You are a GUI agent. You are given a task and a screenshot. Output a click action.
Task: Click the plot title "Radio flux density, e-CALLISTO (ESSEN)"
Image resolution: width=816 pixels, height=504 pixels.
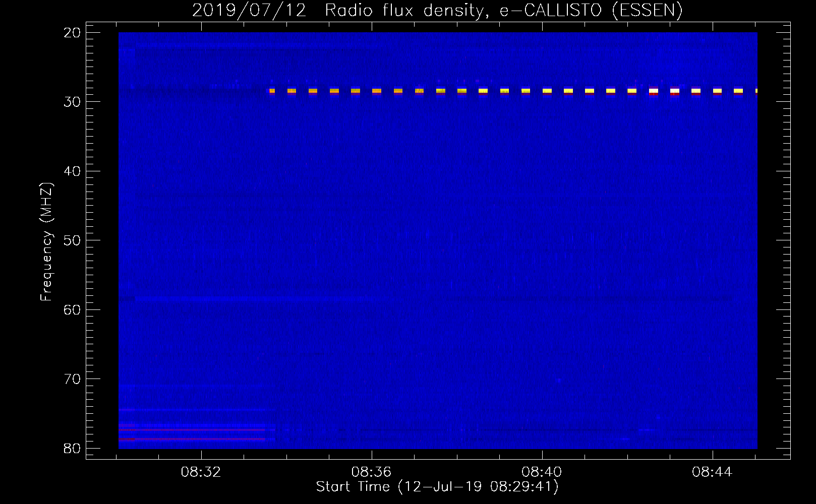pyautogui.click(x=503, y=10)
